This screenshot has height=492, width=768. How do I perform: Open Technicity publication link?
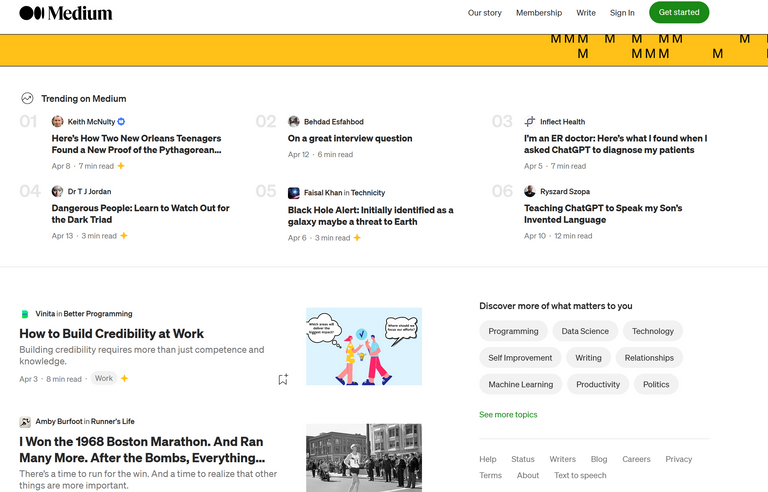(368, 193)
